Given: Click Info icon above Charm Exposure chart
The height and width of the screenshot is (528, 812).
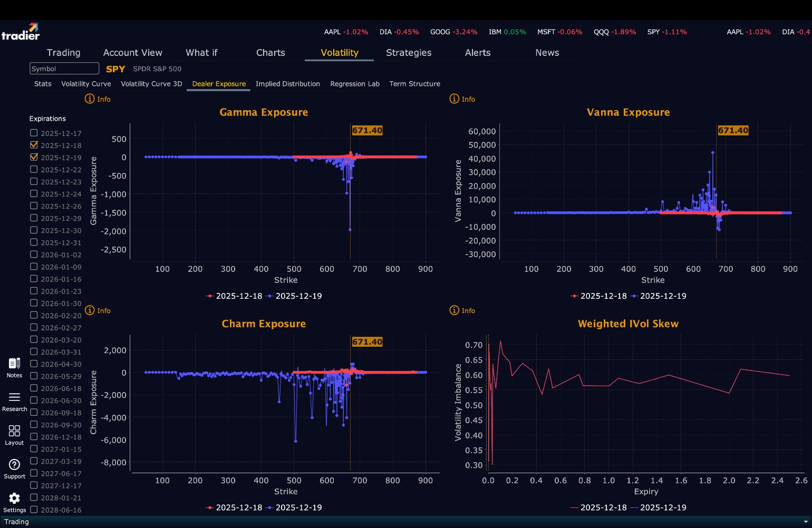Looking at the screenshot, I should 90,310.
